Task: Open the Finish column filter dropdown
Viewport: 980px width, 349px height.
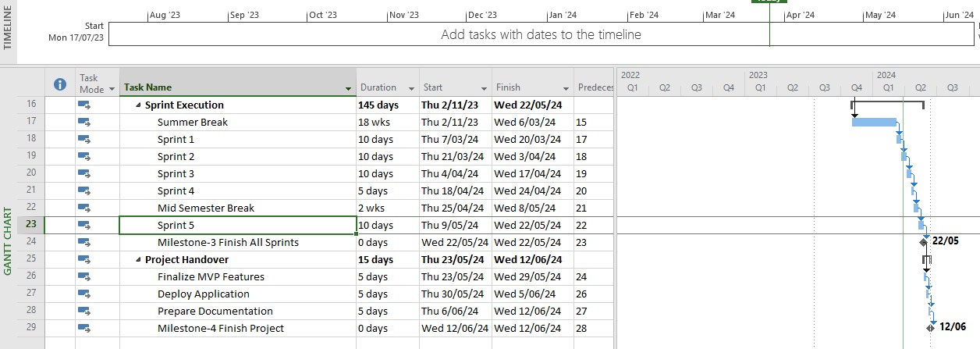Action: tap(566, 88)
